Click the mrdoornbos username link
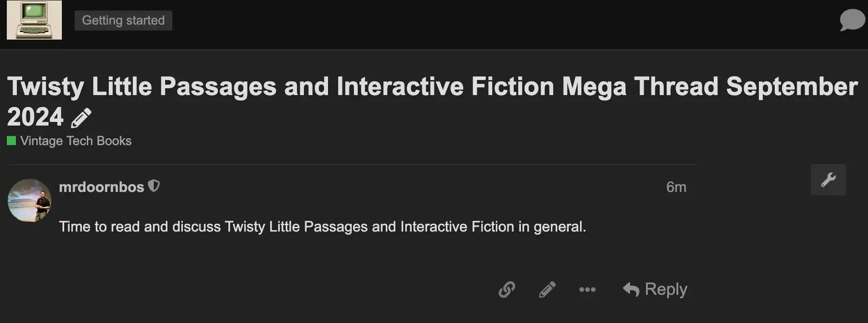The height and width of the screenshot is (323, 868). (x=101, y=187)
